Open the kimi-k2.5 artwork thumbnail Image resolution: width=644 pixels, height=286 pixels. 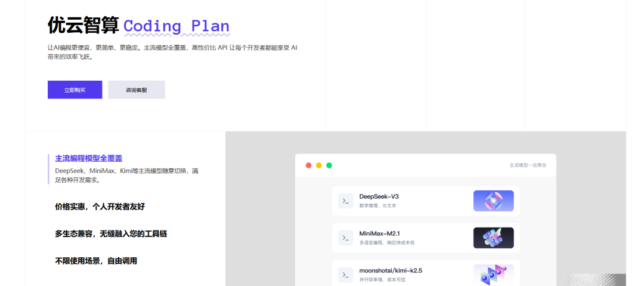[493, 274]
